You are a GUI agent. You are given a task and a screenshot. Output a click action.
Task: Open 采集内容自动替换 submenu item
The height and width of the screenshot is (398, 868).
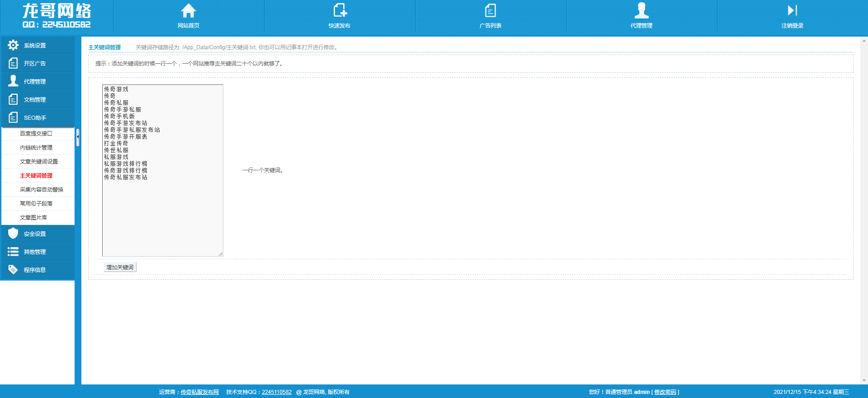[x=42, y=190]
